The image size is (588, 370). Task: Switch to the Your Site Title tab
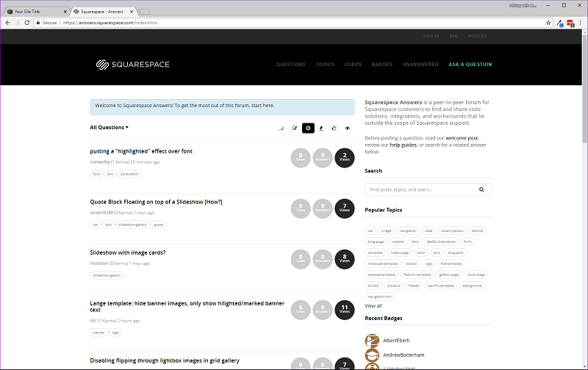coord(35,12)
